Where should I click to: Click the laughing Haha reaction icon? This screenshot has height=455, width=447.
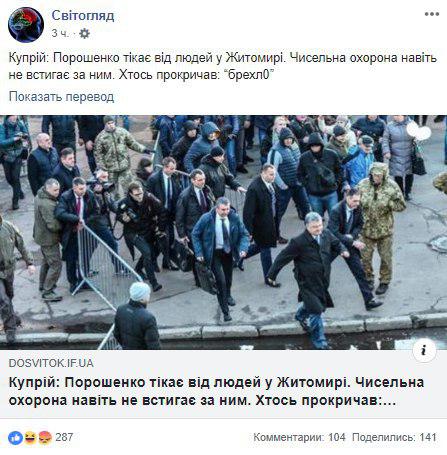pos(30,438)
